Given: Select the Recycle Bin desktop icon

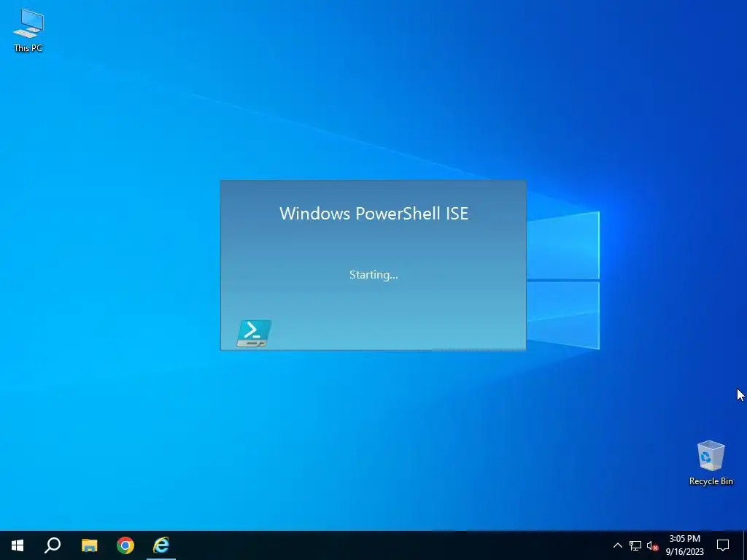Looking at the screenshot, I should pyautogui.click(x=711, y=463).
